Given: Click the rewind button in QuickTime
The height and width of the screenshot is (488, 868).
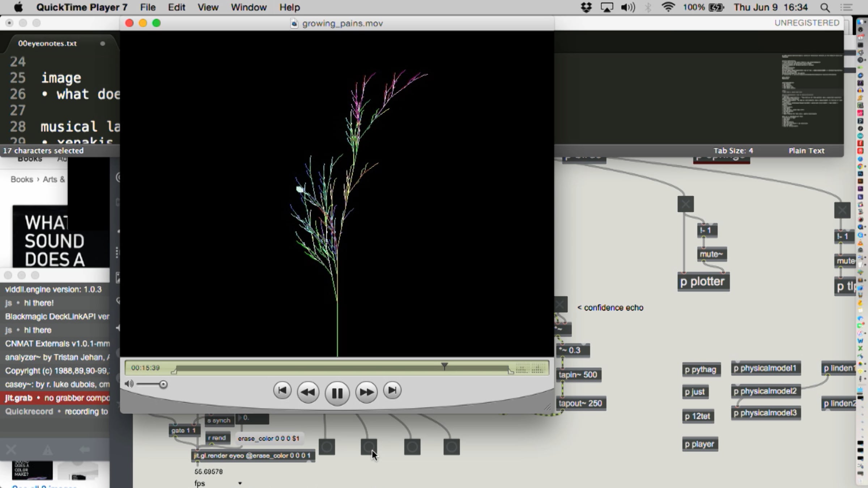Looking at the screenshot, I should pos(308,392).
